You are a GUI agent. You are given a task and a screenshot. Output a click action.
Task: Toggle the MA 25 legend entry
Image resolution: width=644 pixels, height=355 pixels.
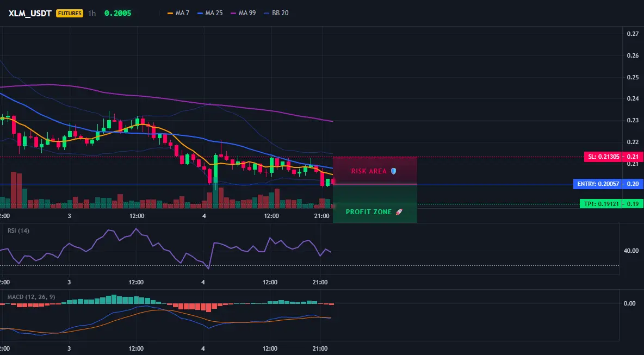[210, 13]
